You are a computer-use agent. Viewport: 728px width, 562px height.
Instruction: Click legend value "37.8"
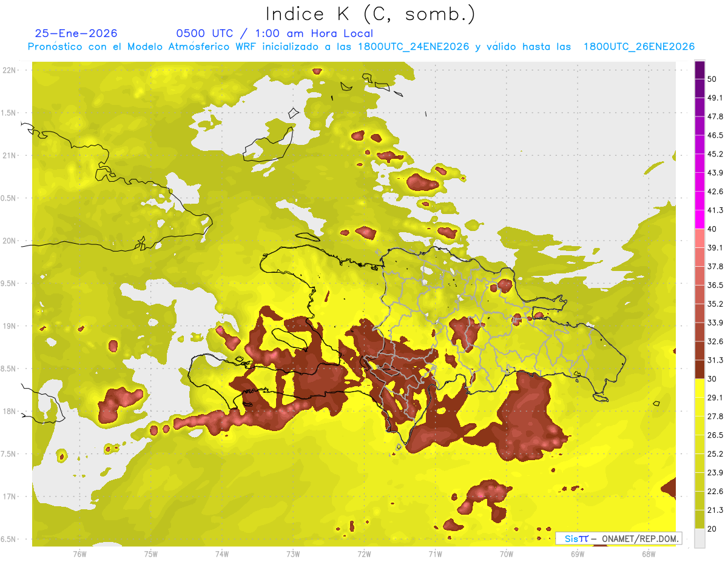coord(715,266)
